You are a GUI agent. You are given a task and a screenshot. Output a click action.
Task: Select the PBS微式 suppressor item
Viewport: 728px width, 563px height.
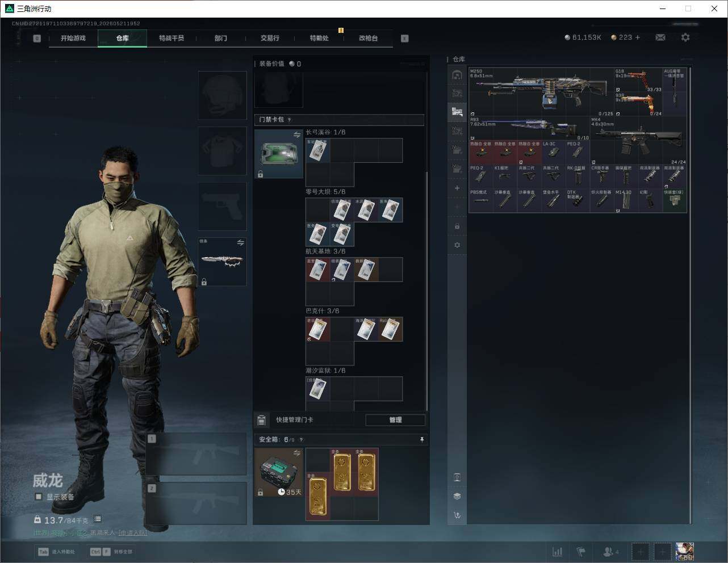480,201
